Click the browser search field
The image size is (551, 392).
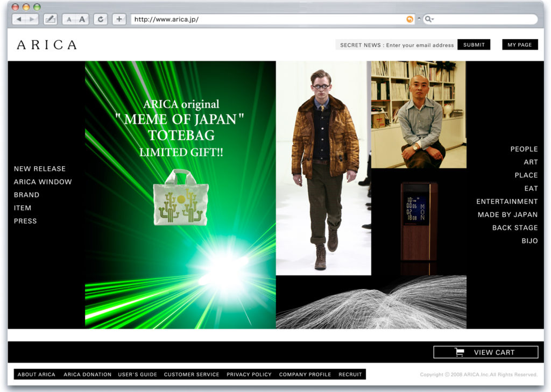[479, 19]
